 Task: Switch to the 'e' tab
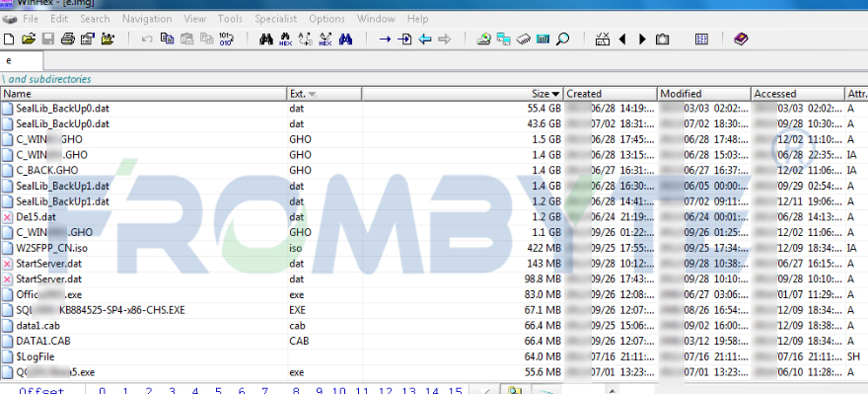point(22,60)
